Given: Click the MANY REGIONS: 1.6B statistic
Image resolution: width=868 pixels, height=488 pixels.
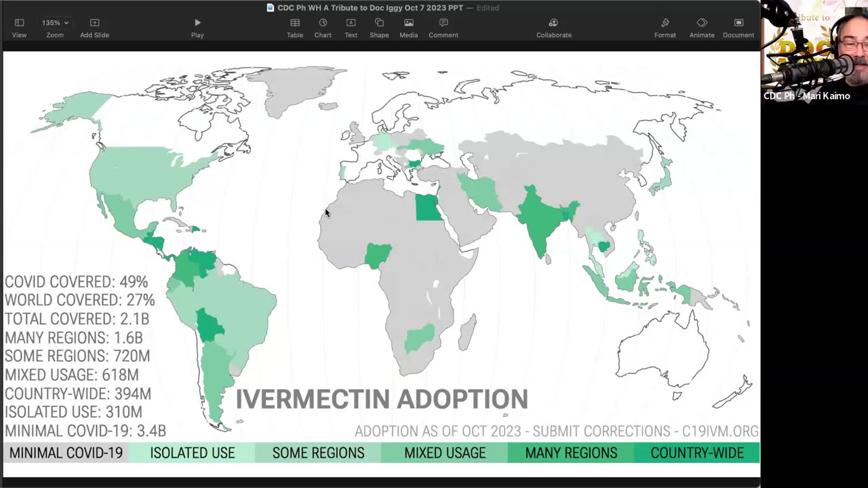Looking at the screenshot, I should pyautogui.click(x=74, y=338).
